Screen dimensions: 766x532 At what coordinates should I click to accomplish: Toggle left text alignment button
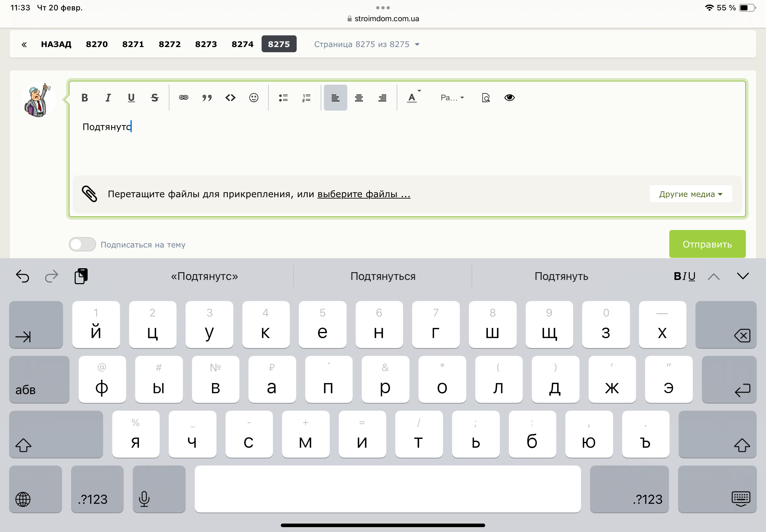[336, 98]
